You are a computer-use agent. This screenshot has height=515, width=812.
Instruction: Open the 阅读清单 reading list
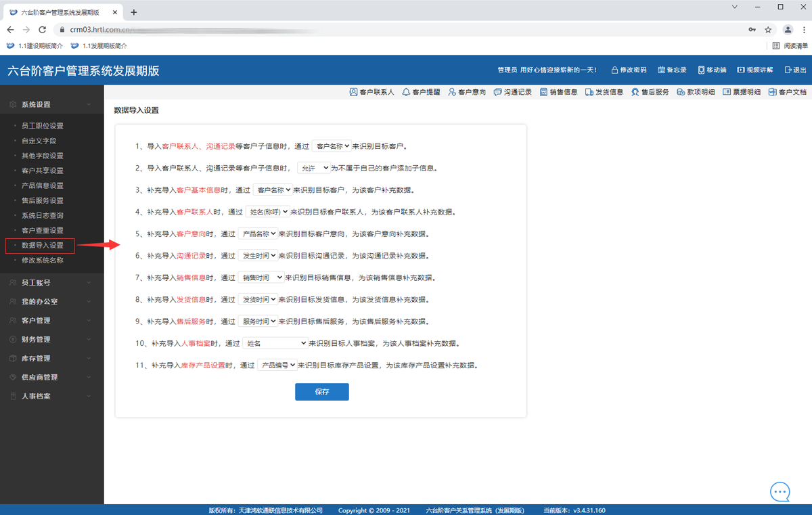pos(790,46)
